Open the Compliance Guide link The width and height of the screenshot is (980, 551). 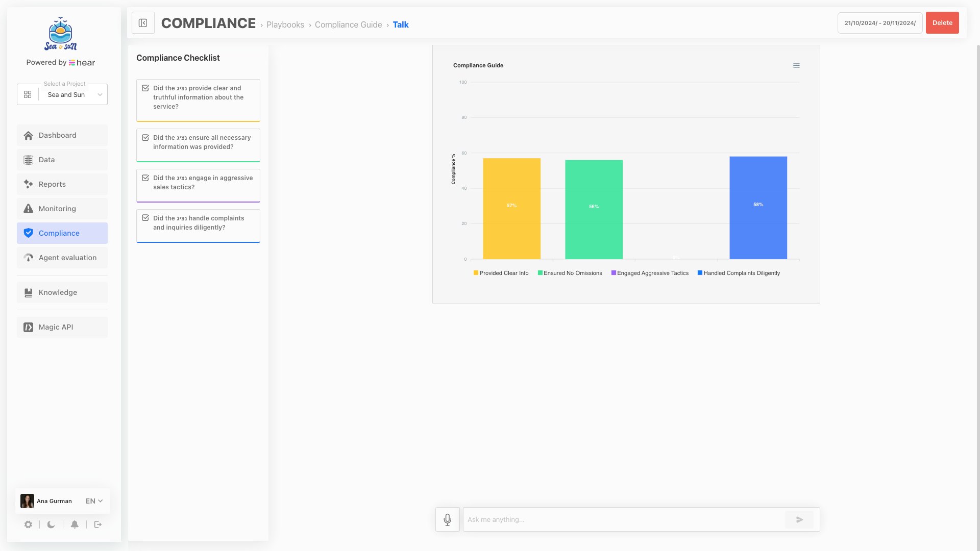coord(348,24)
